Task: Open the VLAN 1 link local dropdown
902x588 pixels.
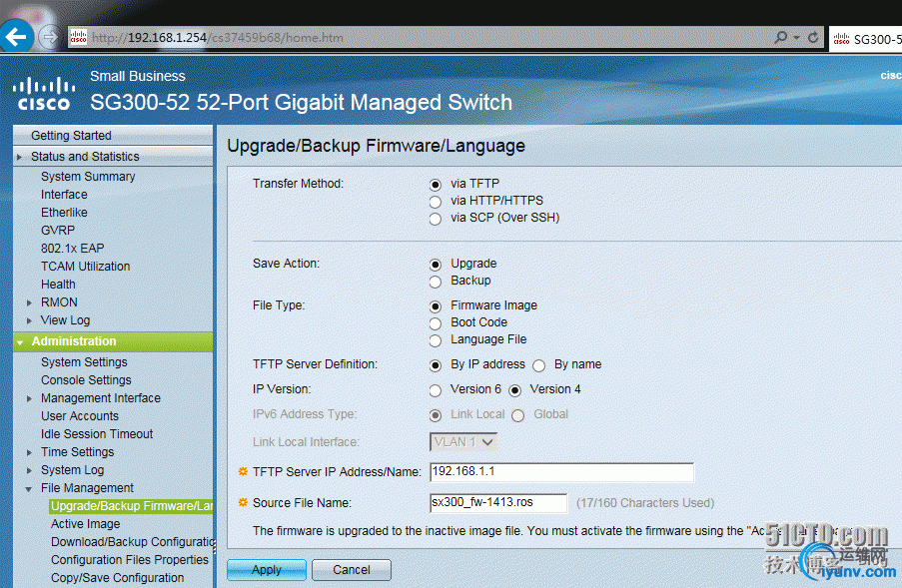Action: (x=463, y=442)
